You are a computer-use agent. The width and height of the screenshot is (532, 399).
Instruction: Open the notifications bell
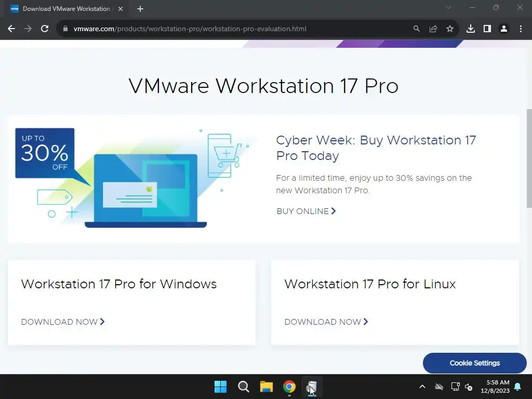(518, 387)
